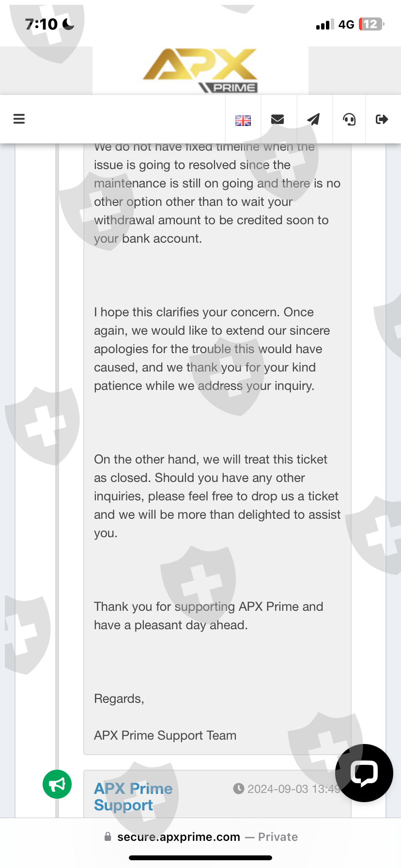
Task: Tap the clock icon beside the timestamp
Action: pyautogui.click(x=238, y=789)
